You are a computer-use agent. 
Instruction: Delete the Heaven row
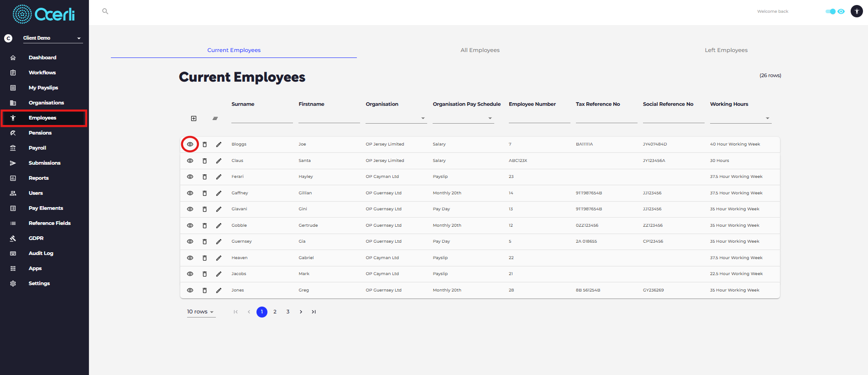click(204, 258)
